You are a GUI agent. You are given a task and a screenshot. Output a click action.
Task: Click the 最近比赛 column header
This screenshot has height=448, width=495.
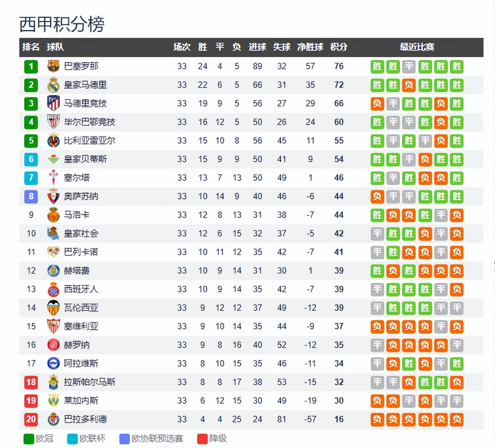click(x=417, y=47)
